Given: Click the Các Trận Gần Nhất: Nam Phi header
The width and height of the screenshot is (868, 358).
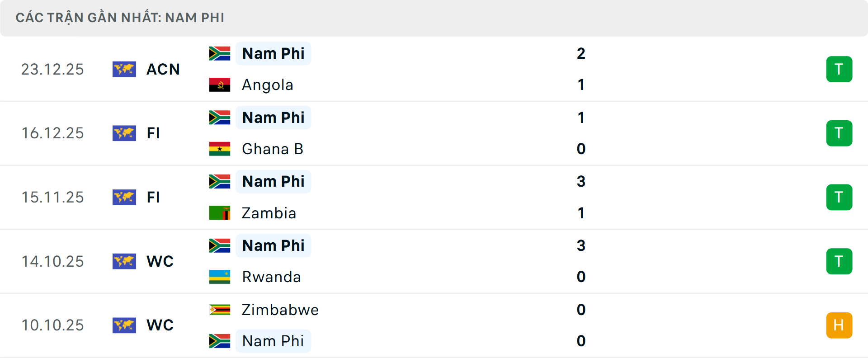Looking at the screenshot, I should pyautogui.click(x=120, y=18).
